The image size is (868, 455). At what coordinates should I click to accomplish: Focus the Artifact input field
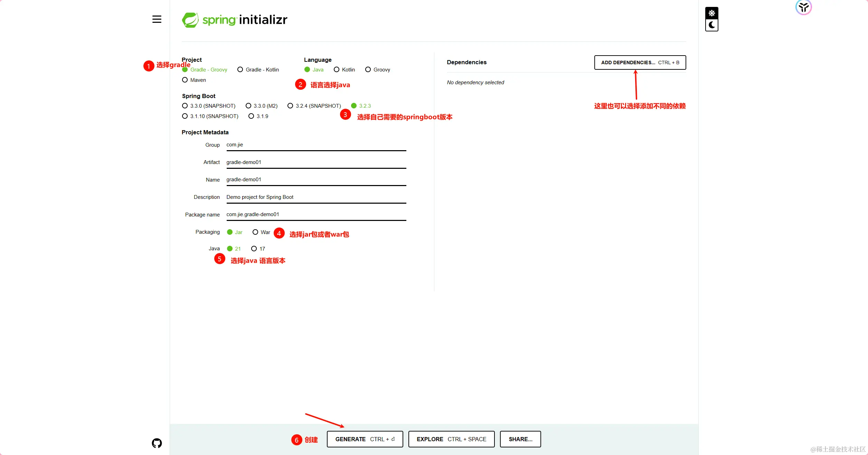tap(316, 162)
